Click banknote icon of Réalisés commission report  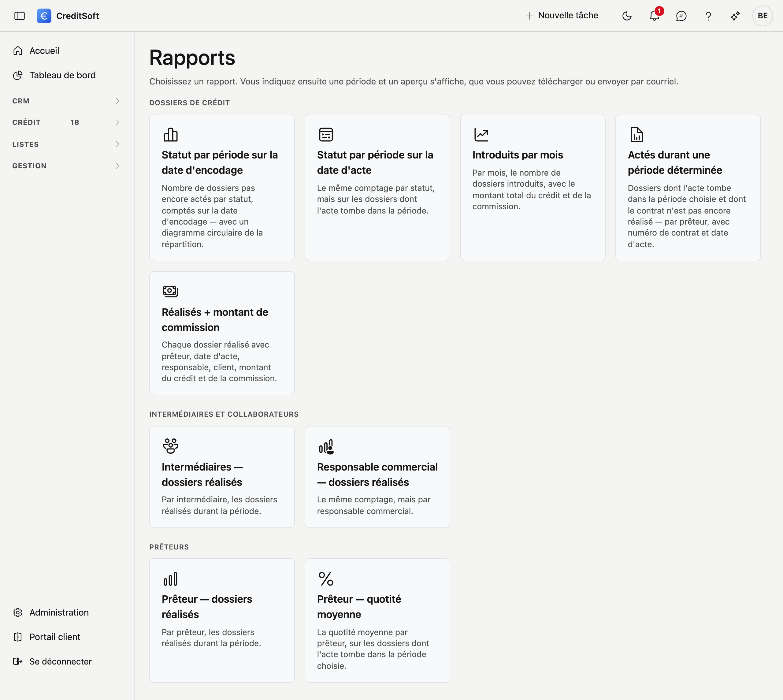point(170,291)
